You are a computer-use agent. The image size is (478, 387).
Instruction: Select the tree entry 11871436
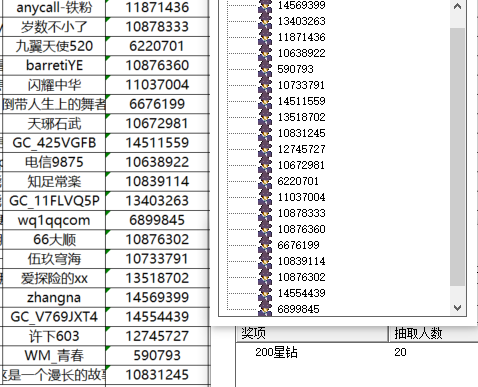point(302,37)
